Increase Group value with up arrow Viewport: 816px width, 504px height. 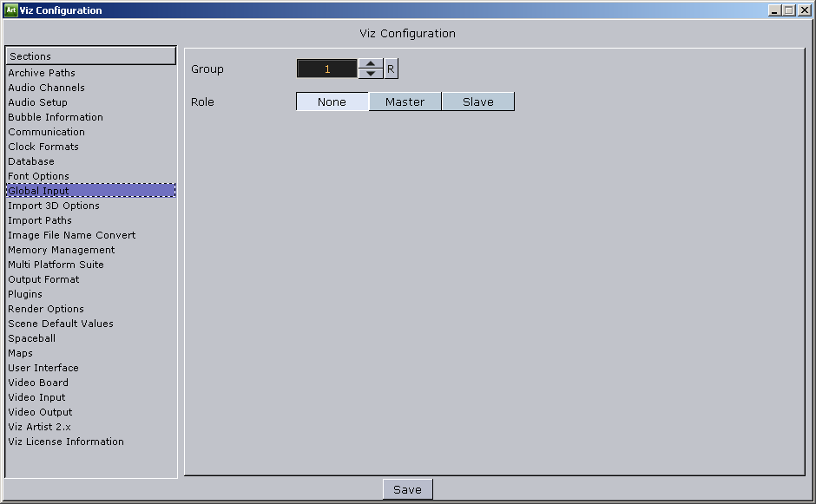(x=371, y=64)
